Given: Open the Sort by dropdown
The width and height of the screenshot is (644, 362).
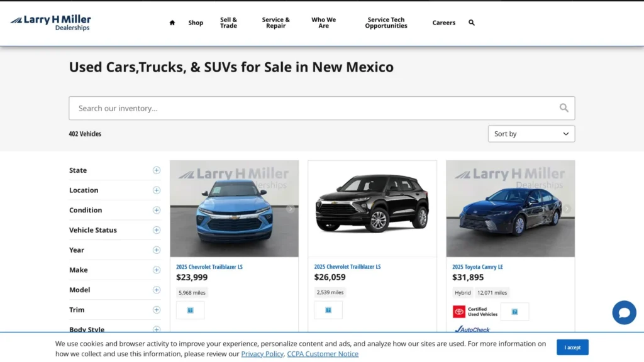Looking at the screenshot, I should [531, 134].
